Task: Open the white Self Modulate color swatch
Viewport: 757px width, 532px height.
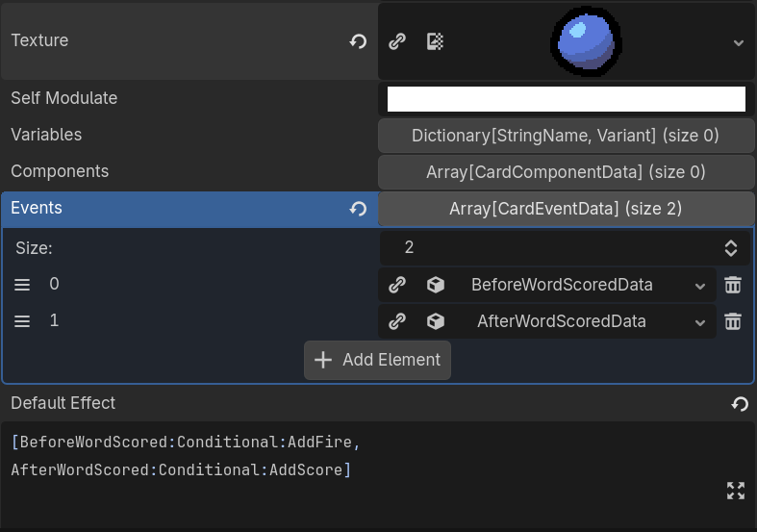Action: pyautogui.click(x=566, y=99)
